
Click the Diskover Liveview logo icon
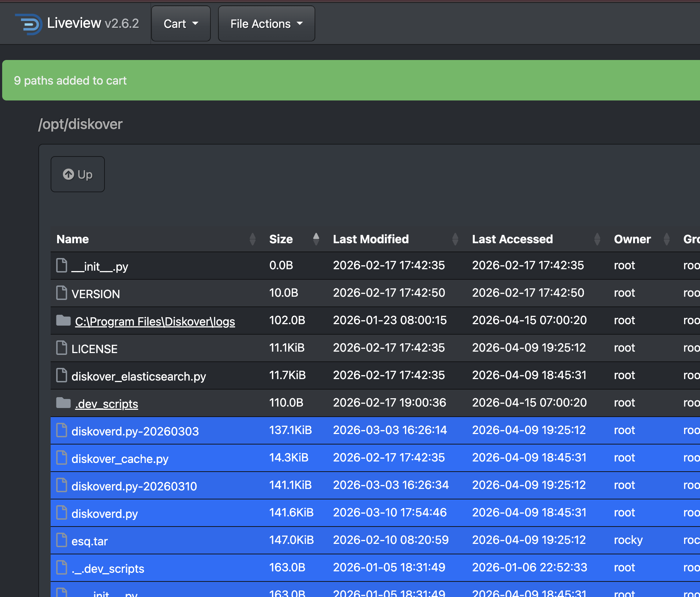point(29,24)
